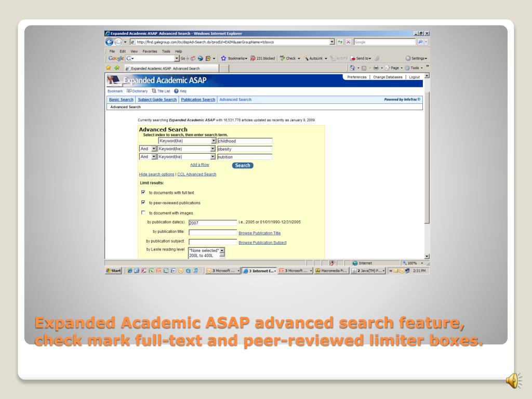Click Browse Publication Subject link
The width and height of the screenshot is (532, 399).
tap(262, 243)
